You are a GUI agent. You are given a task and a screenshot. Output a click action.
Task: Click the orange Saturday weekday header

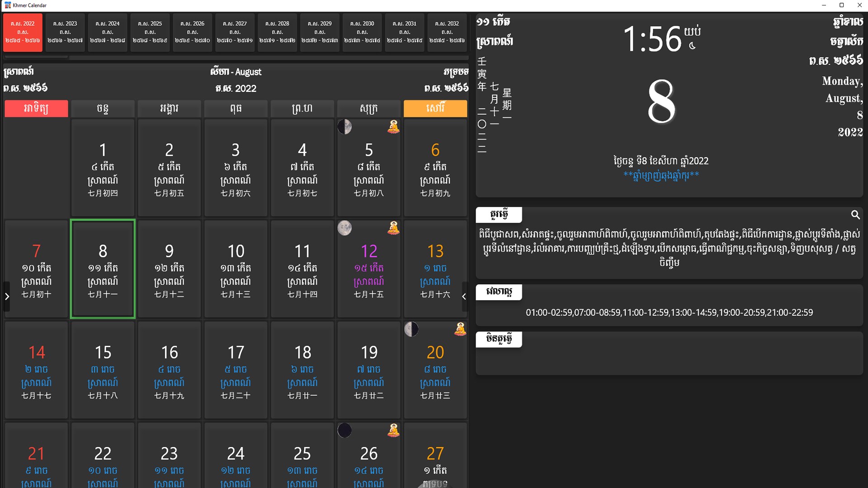pos(435,108)
